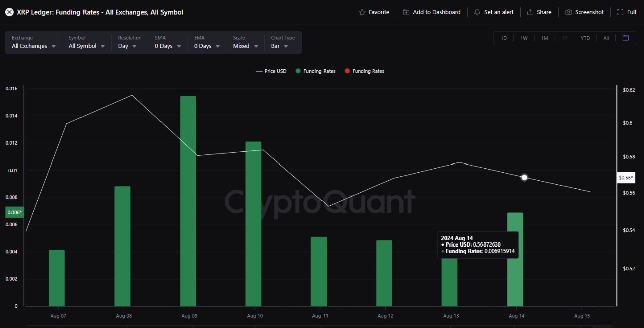
Task: Open the Chart Type dropdown set to Bar
Action: [x=280, y=46]
